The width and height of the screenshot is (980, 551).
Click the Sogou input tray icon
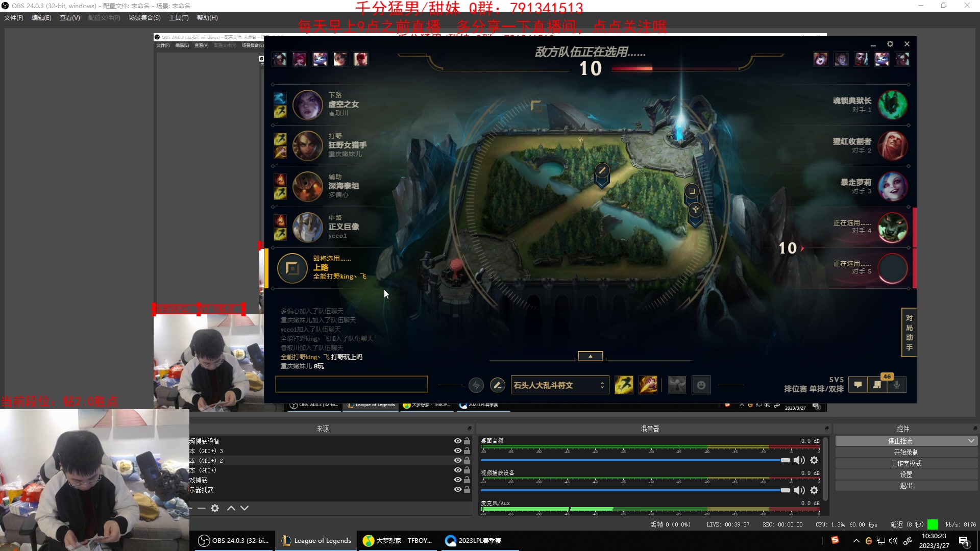point(835,540)
